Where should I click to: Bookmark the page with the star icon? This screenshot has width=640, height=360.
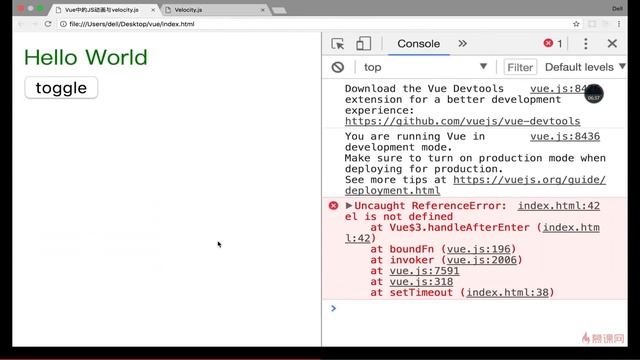tap(576, 24)
